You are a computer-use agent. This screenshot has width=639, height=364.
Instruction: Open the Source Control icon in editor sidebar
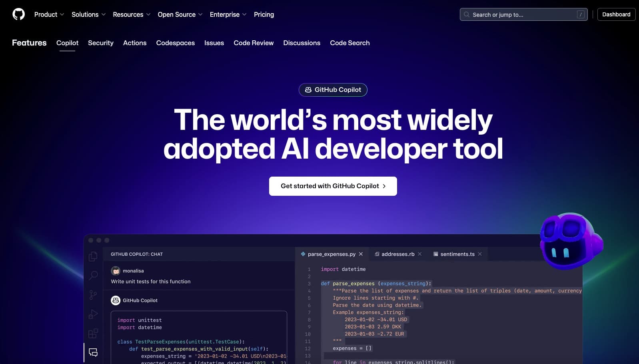(x=93, y=295)
